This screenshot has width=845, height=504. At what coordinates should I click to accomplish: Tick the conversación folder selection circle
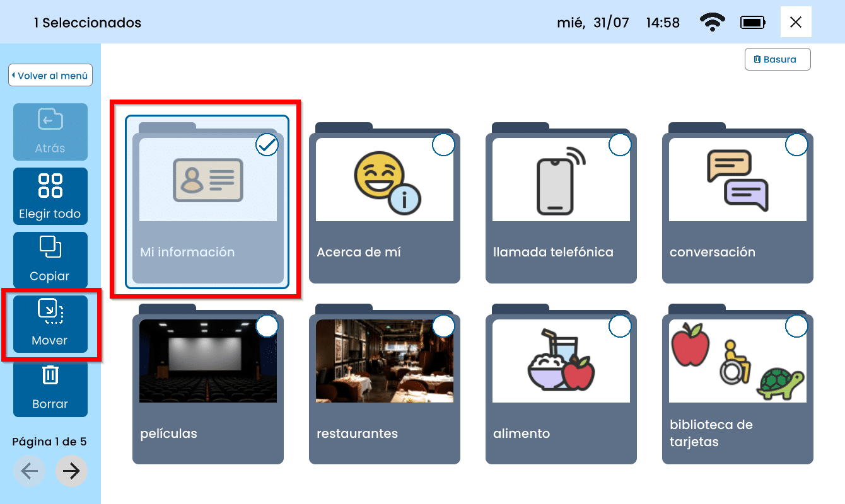(x=796, y=146)
